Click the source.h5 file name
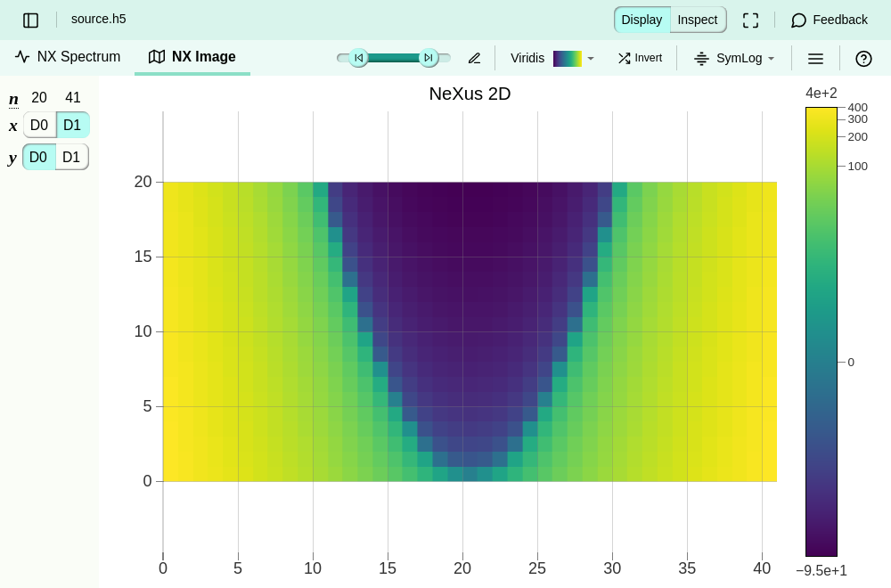The height and width of the screenshot is (588, 891). tap(98, 19)
